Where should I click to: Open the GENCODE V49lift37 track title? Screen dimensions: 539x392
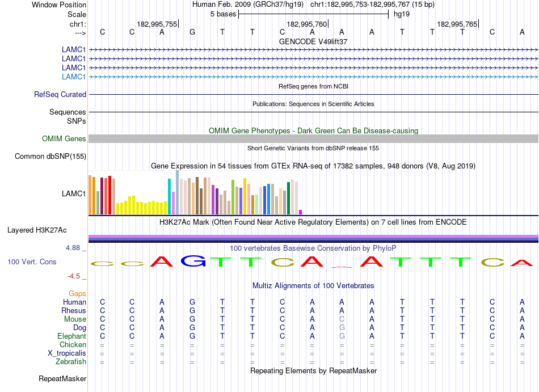(313, 41)
